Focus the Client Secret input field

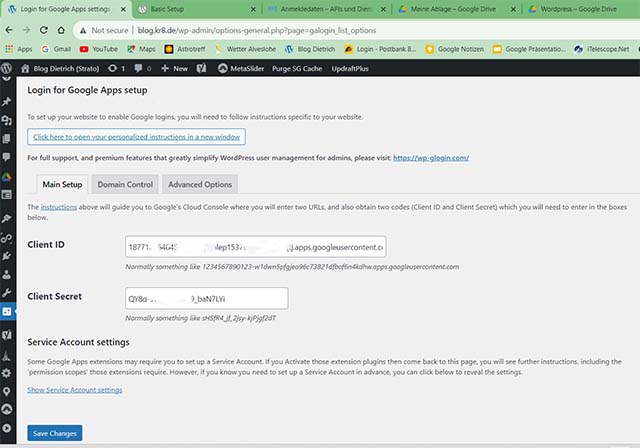pyautogui.click(x=207, y=298)
